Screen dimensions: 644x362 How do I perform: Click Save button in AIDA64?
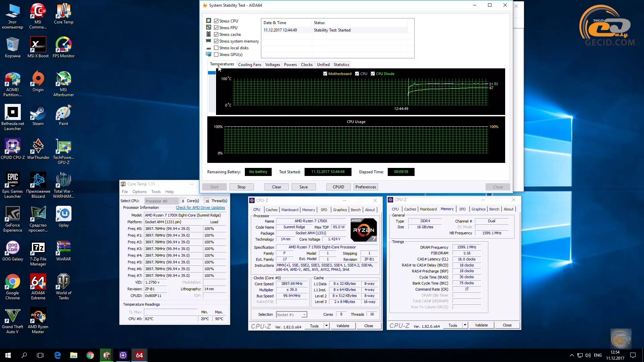click(303, 187)
